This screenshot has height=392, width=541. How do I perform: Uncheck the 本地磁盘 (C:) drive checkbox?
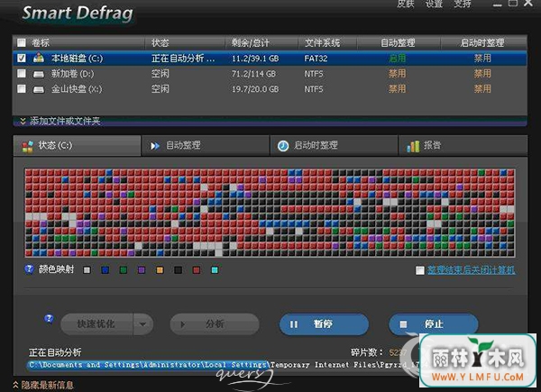point(22,59)
